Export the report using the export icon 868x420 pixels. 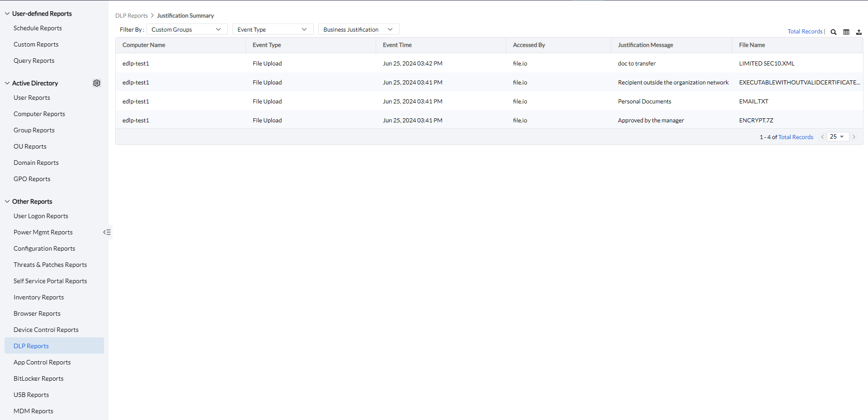tap(859, 32)
